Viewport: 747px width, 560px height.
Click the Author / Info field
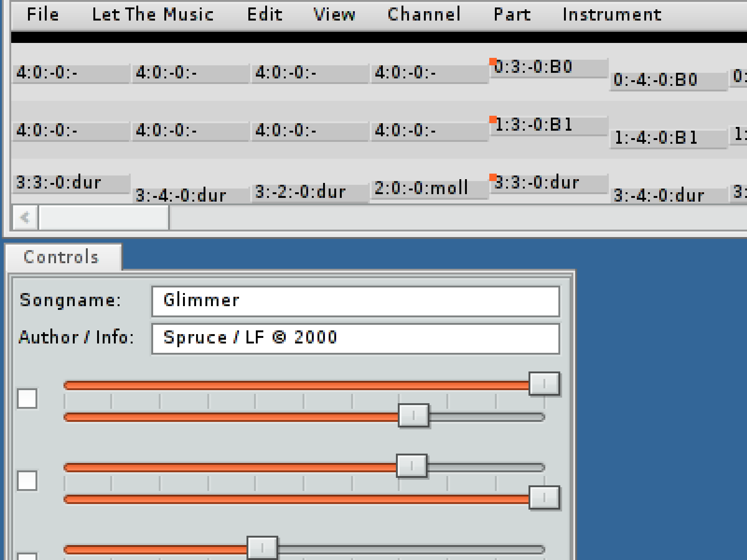pyautogui.click(x=356, y=338)
